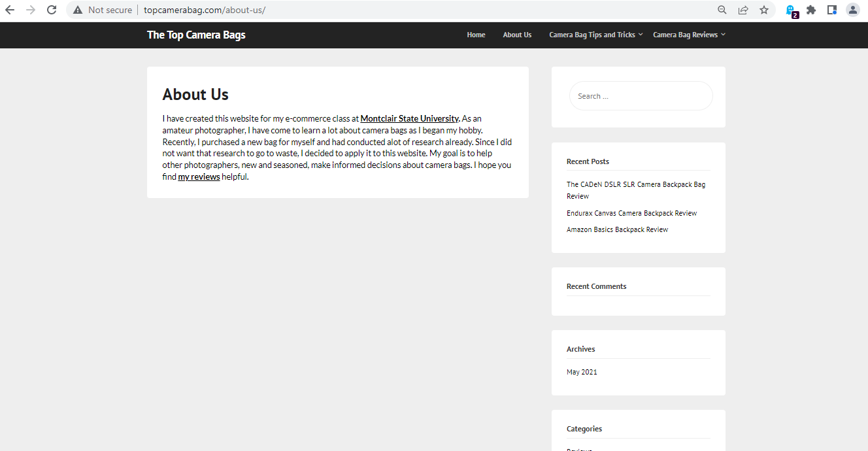Open Endurax Canvas Camera Backpack Review post

tap(631, 213)
